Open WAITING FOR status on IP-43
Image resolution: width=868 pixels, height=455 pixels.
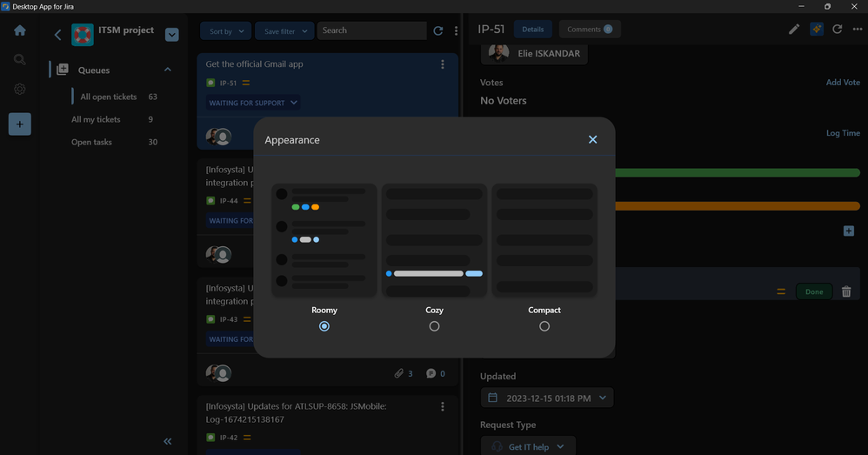point(230,338)
